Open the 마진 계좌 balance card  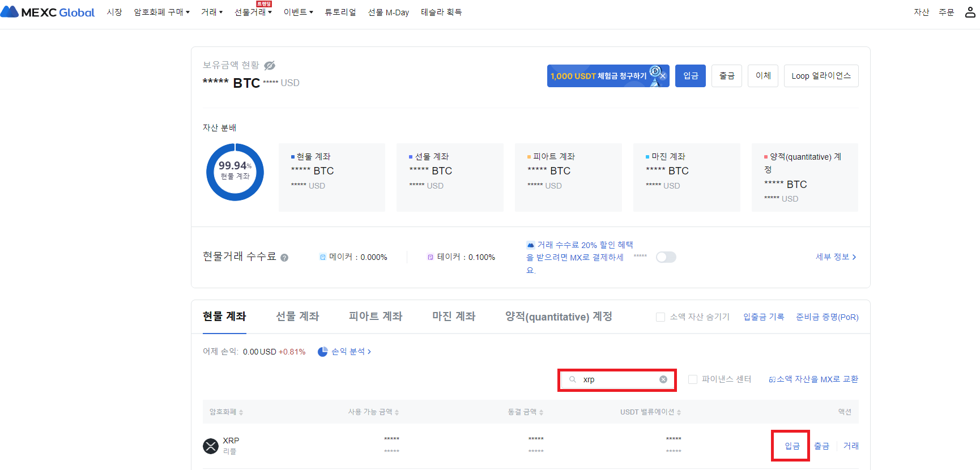click(687, 177)
